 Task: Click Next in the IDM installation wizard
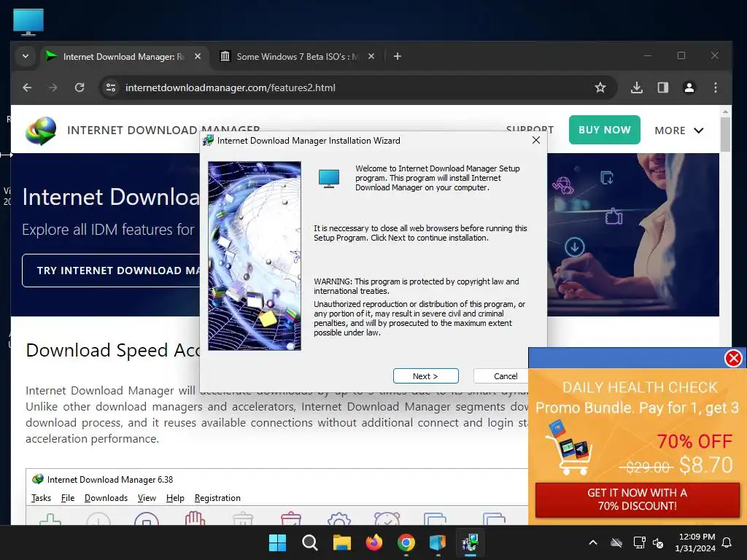click(425, 376)
